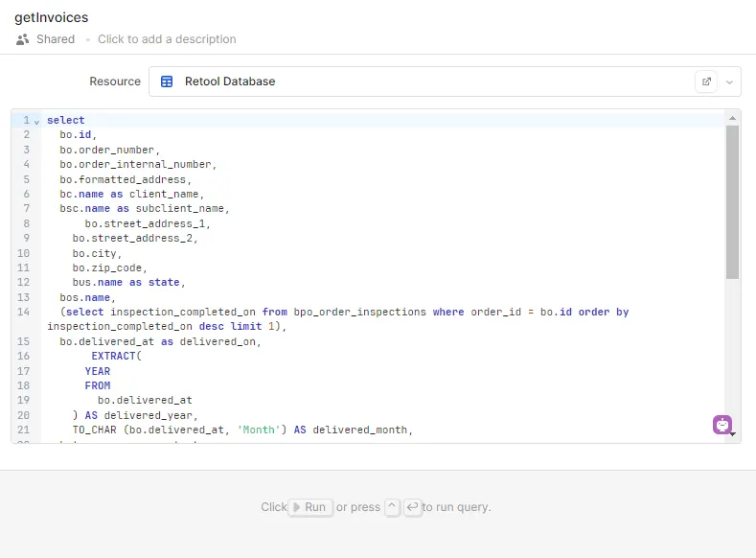Screen dimensions: 756x558
Task: Click bo.delivered_at on line 19
Action: point(145,401)
